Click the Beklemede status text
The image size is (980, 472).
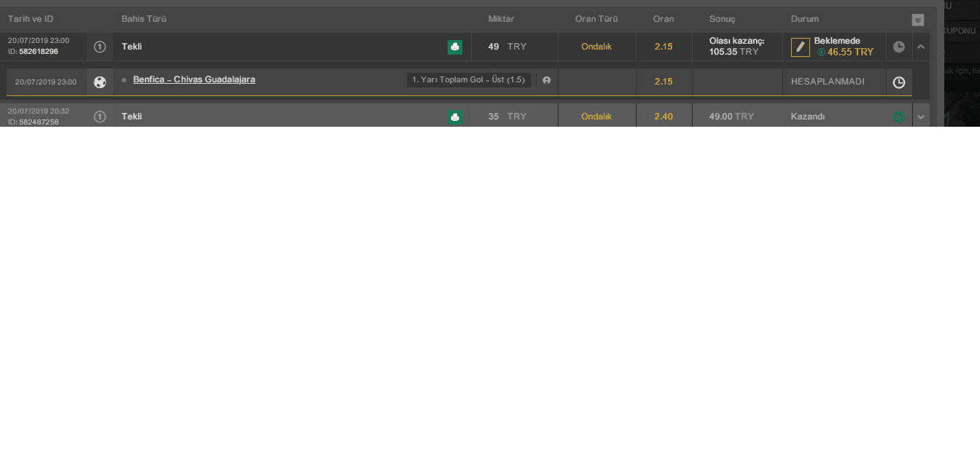point(837,42)
